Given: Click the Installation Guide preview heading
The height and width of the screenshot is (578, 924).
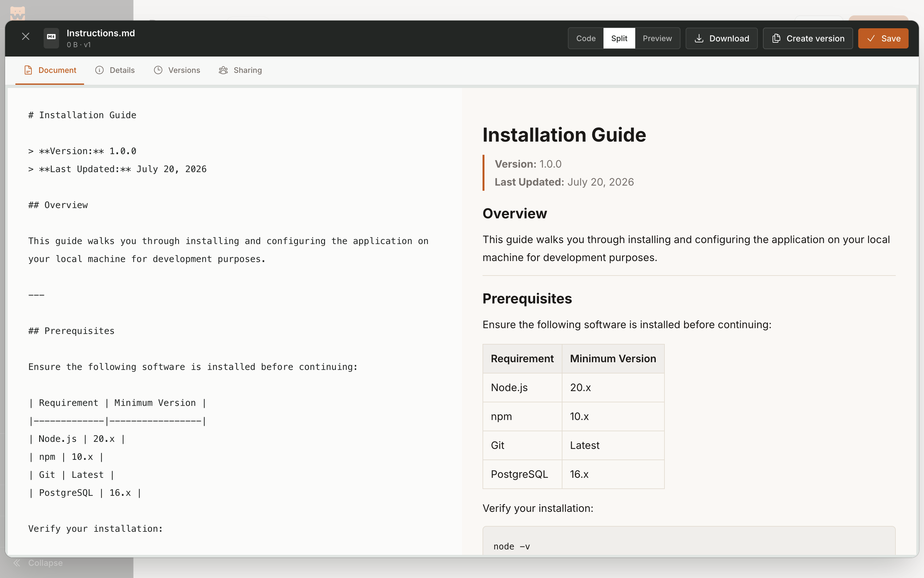Looking at the screenshot, I should tap(564, 135).
